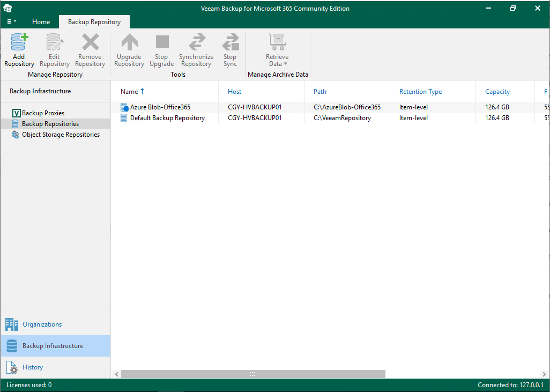Image resolution: width=550 pixels, height=392 pixels.
Task: Click the Retrieve Data cart icon
Action: coord(278,42)
